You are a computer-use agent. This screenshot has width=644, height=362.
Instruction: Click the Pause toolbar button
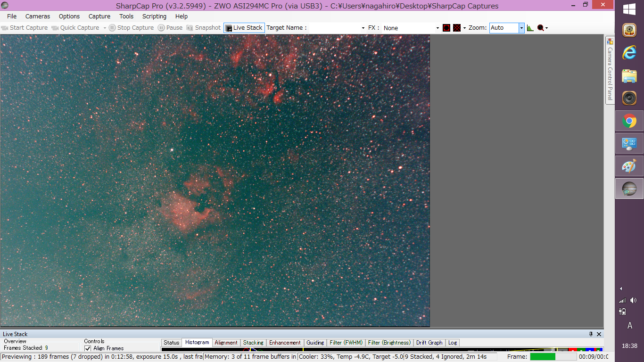(x=170, y=28)
